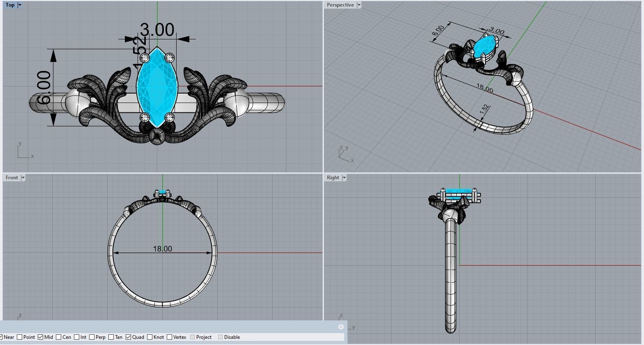Toggle the Near object snap

coord(1,337)
